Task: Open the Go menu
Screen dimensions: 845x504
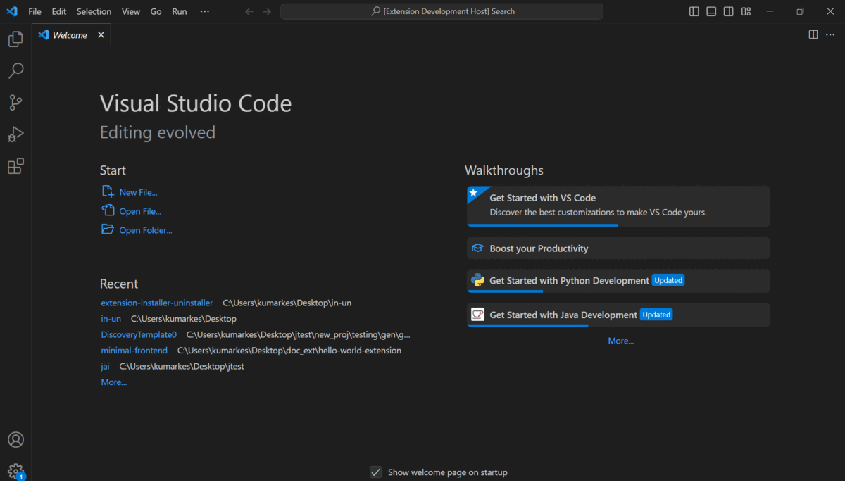Action: (156, 11)
